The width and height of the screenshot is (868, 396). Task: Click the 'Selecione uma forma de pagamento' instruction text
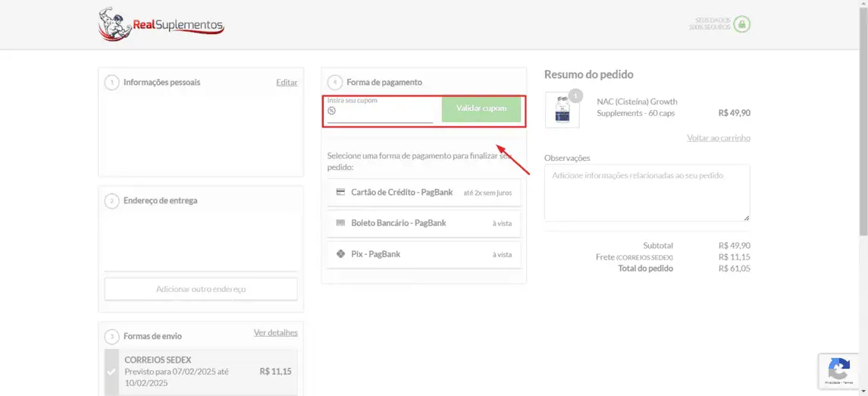pos(420,161)
